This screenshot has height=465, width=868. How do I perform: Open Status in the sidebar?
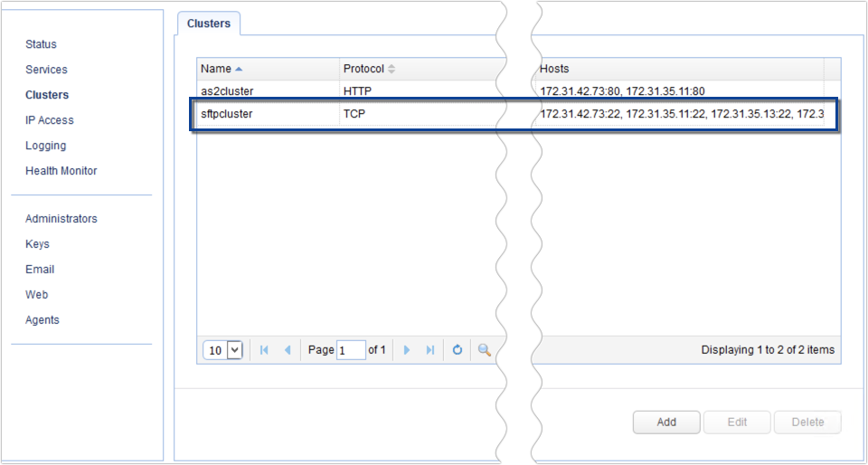pyautogui.click(x=41, y=44)
